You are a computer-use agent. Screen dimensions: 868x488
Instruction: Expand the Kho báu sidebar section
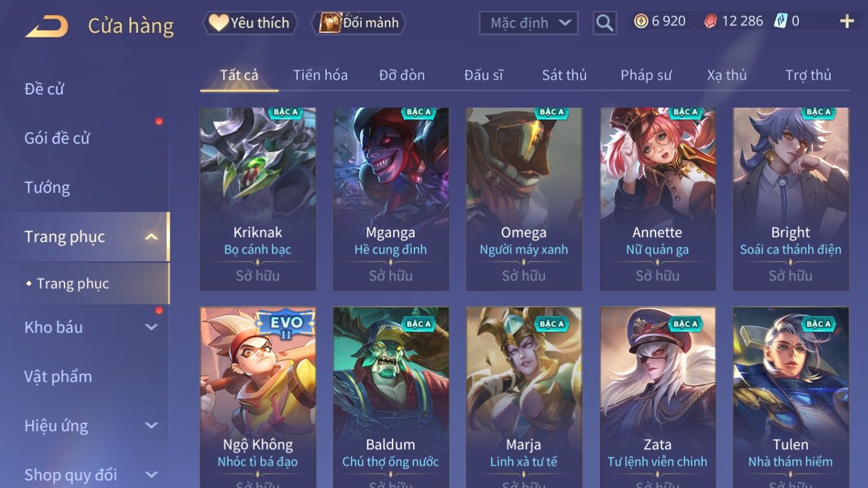pyautogui.click(x=151, y=327)
